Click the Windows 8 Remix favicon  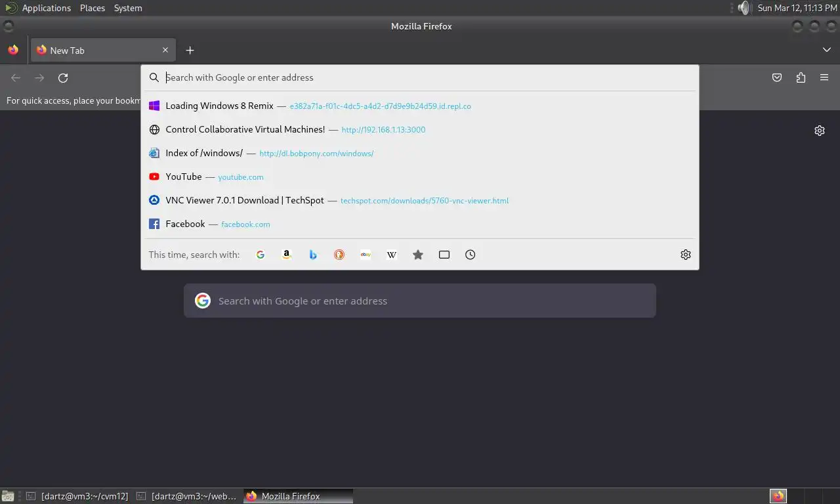(154, 106)
